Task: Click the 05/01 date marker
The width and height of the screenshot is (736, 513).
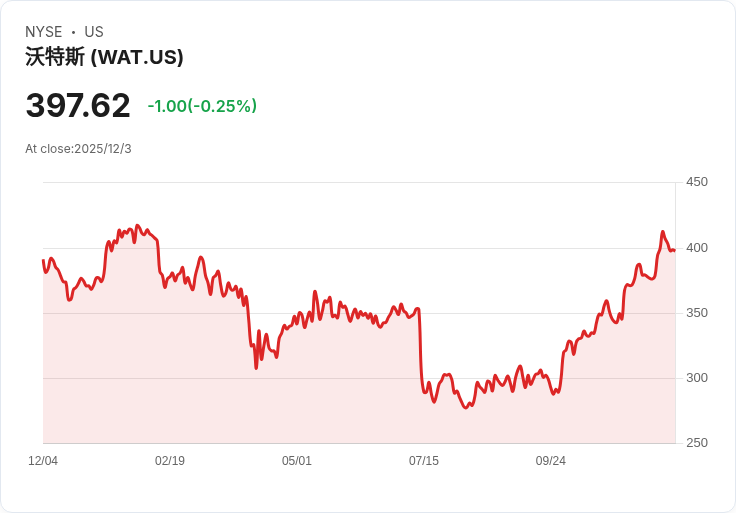Action: click(297, 461)
